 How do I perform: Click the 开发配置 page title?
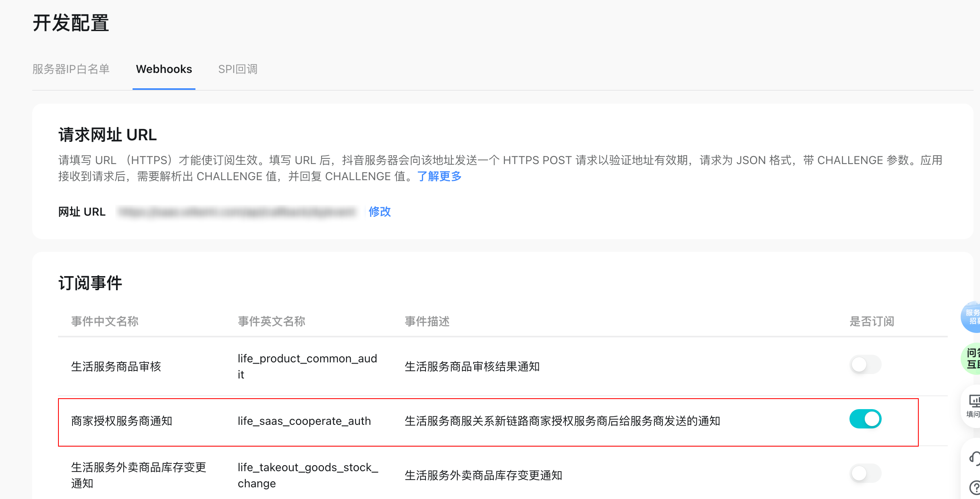(x=71, y=23)
